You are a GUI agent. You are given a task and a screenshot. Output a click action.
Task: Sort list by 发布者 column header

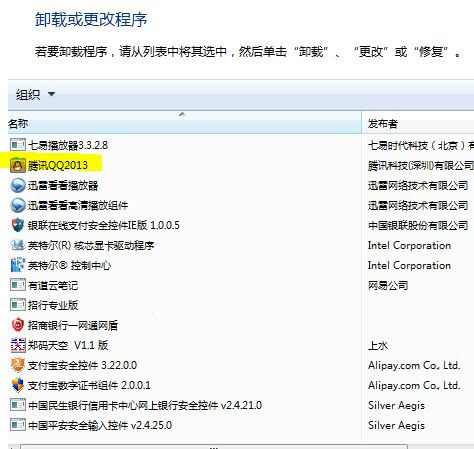[418, 123]
